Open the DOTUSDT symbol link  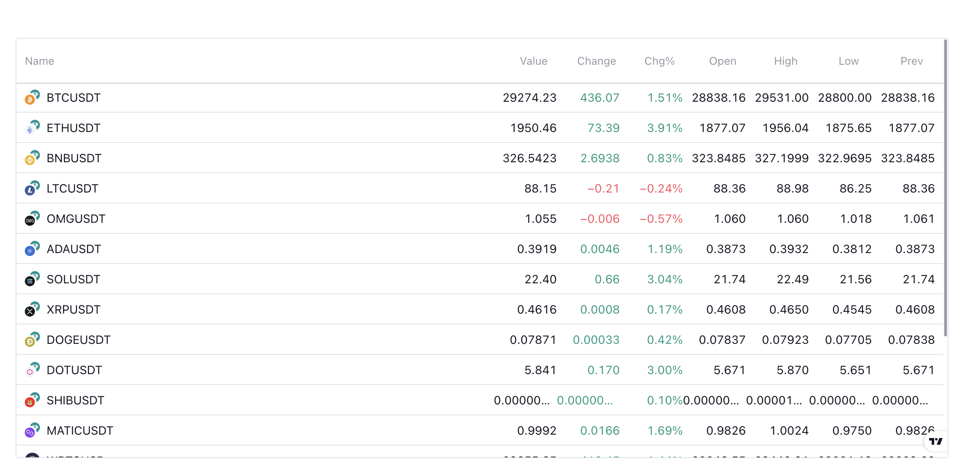pyautogui.click(x=74, y=370)
